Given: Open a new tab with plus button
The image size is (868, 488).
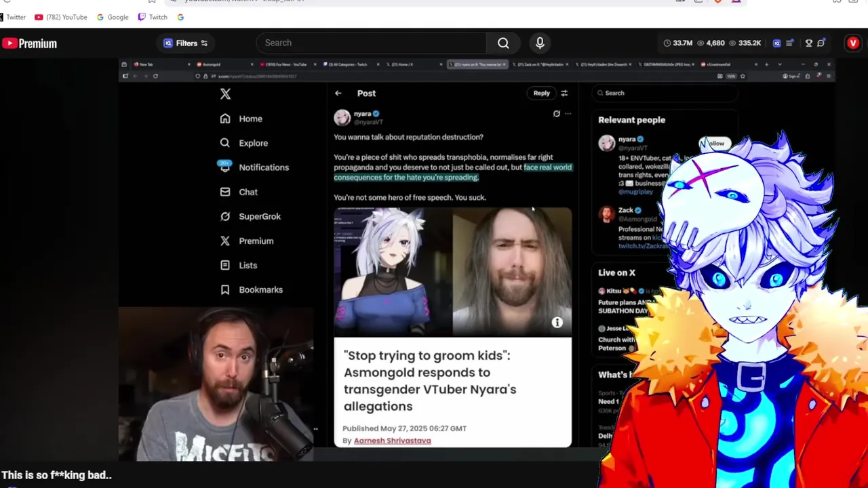Looking at the screenshot, I should (766, 64).
